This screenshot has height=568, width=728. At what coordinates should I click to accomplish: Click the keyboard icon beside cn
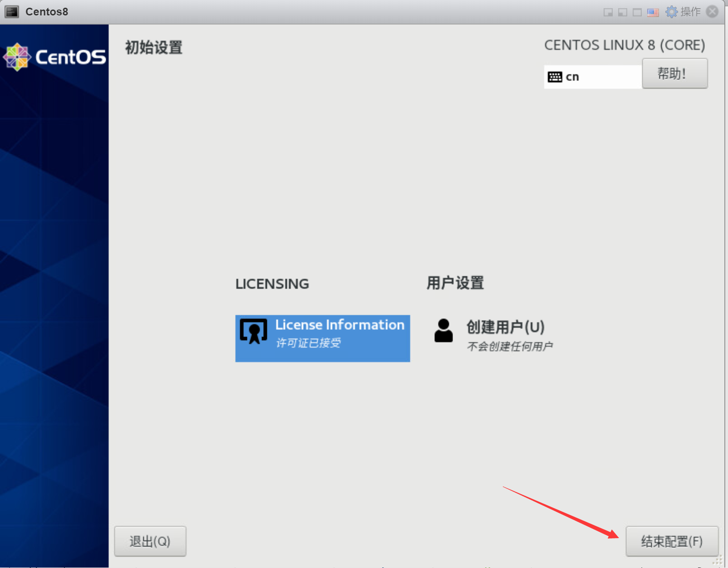click(x=555, y=77)
